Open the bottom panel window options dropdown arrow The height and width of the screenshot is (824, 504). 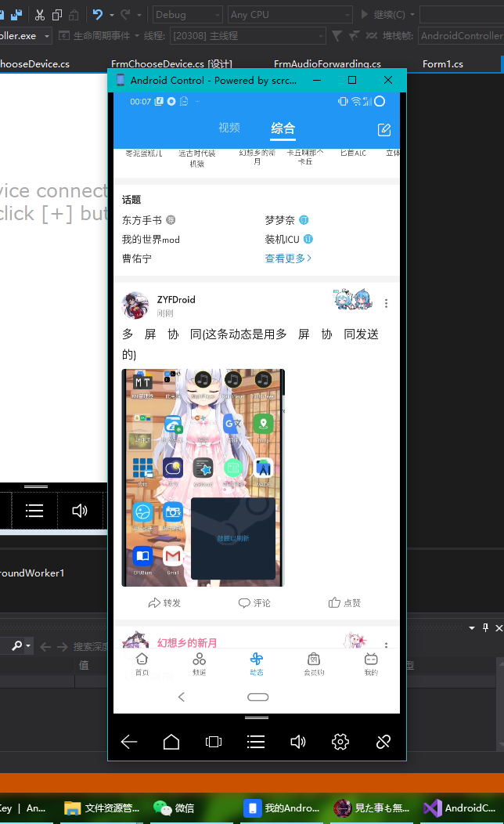pyautogui.click(x=471, y=628)
